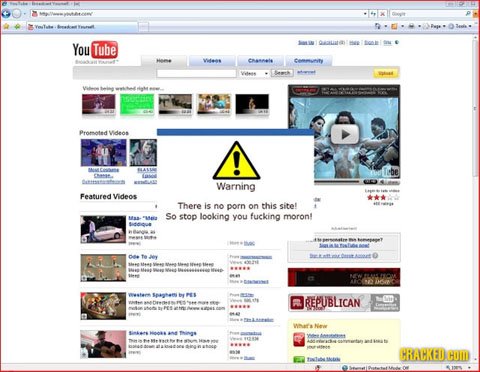Switch to the Community tab
Screen dimensions: 480x372
point(309,61)
